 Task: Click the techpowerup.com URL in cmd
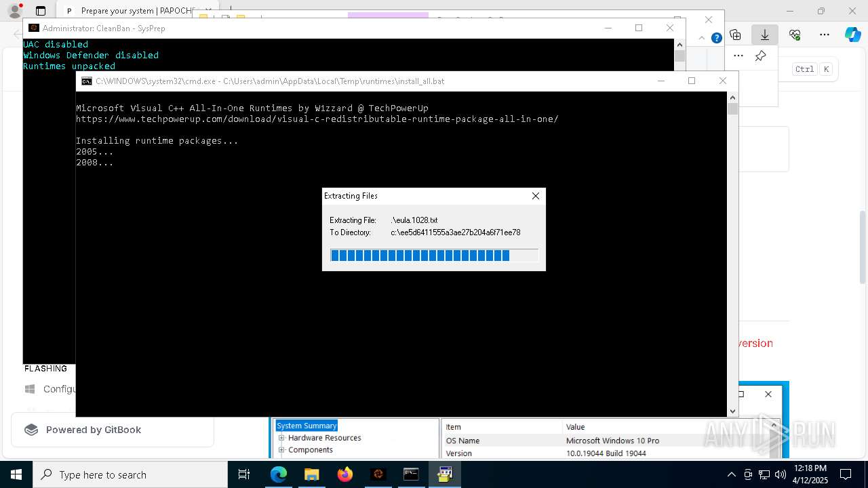click(317, 119)
